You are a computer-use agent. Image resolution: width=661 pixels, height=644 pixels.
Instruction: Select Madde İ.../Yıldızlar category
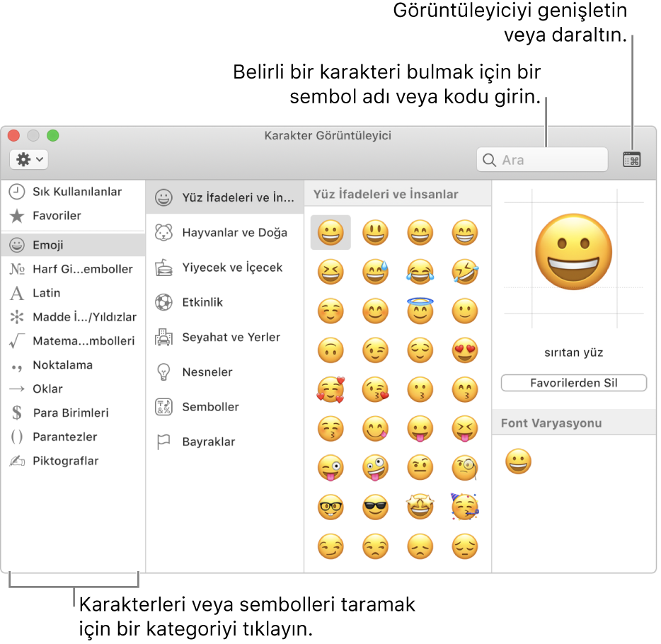pos(73,317)
